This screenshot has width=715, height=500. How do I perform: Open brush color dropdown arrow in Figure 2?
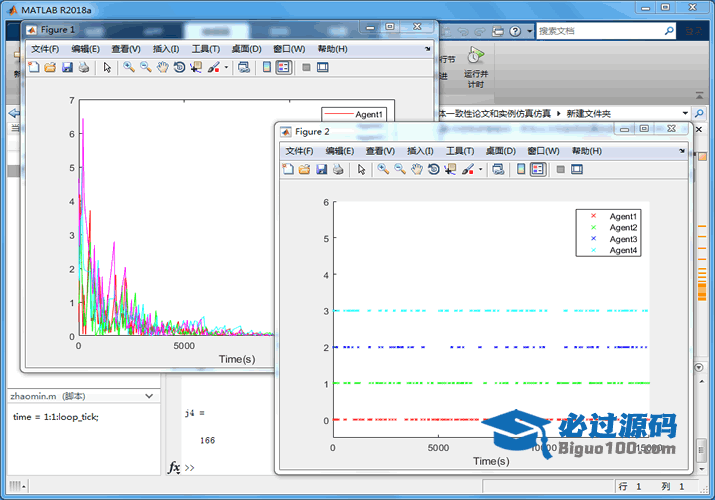pyautogui.click(x=481, y=170)
